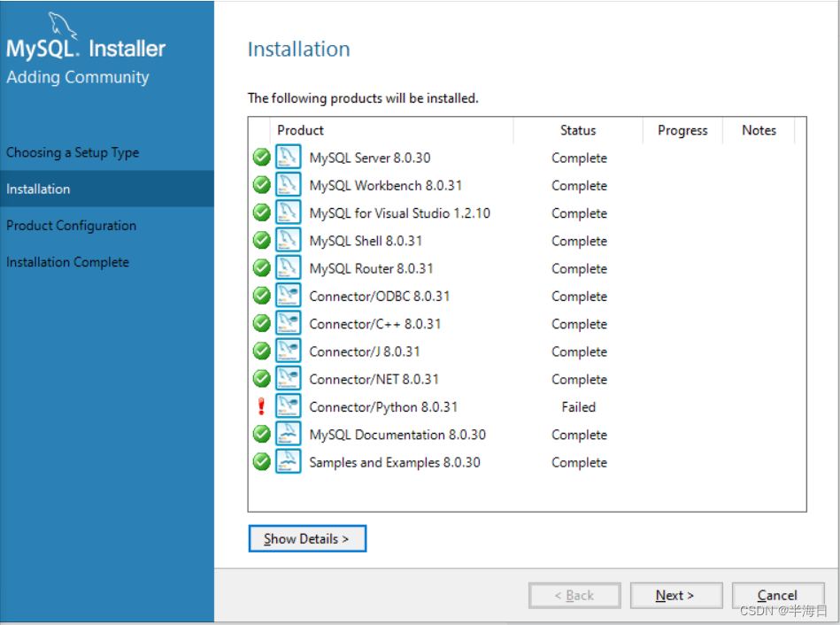This screenshot has width=840, height=625.
Task: Select the MySQL Server 8.0.30 row text
Action: (x=370, y=158)
